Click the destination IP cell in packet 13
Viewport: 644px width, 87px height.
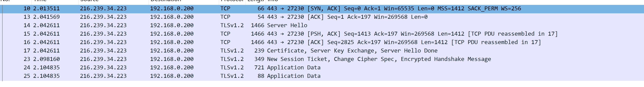click(172, 17)
